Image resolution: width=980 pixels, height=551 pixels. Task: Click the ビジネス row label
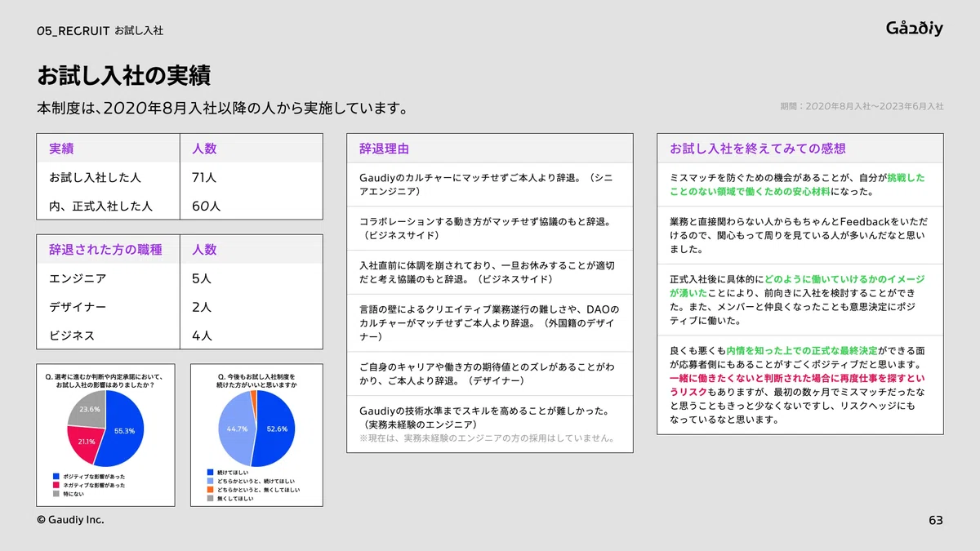[x=72, y=335]
